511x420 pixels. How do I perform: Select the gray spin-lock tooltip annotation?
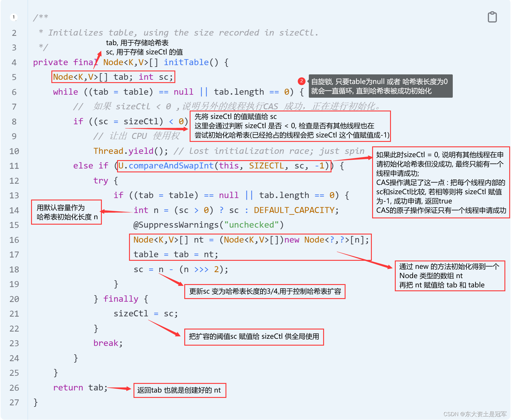(x=380, y=86)
